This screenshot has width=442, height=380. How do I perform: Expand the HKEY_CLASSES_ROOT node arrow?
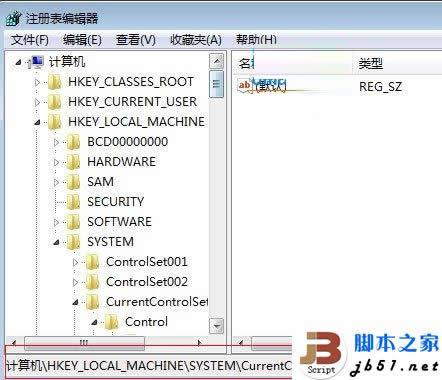(37, 82)
